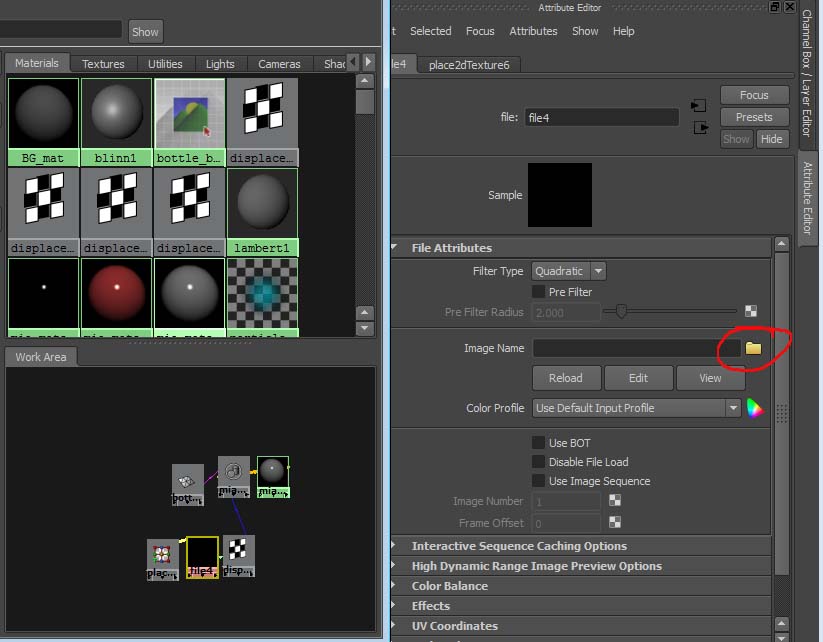Select the file4 node in Work Area
This screenshot has width=823, height=642.
(x=203, y=557)
